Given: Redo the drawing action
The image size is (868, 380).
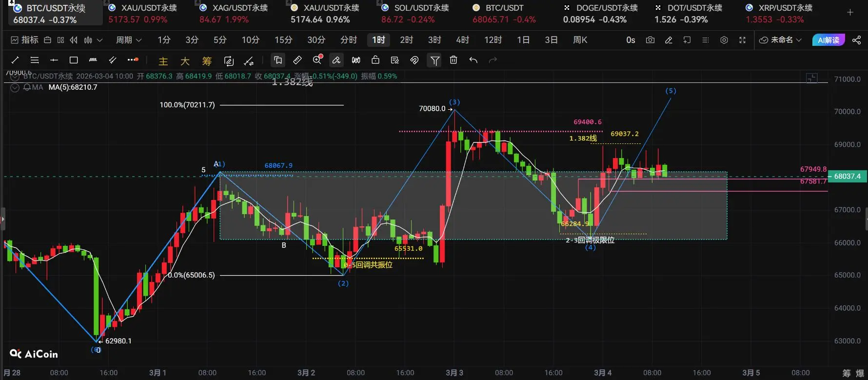Looking at the screenshot, I should coord(493,60).
